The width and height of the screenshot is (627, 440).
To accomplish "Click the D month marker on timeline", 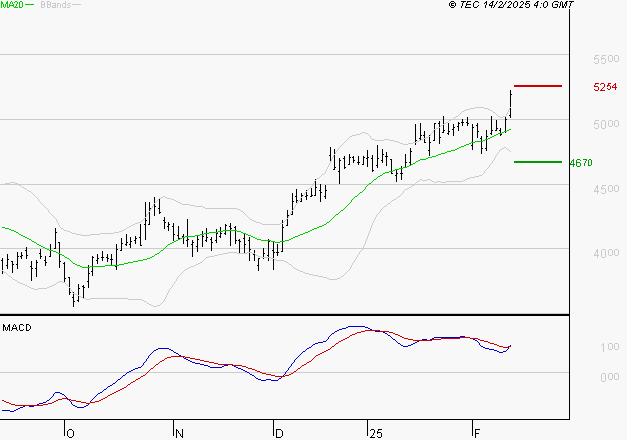I will coord(279,434).
